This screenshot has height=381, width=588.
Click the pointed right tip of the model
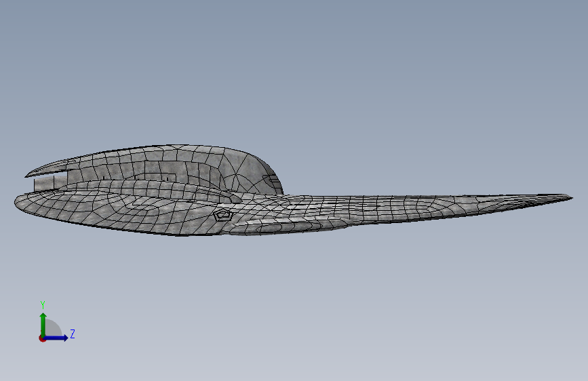tap(569, 197)
